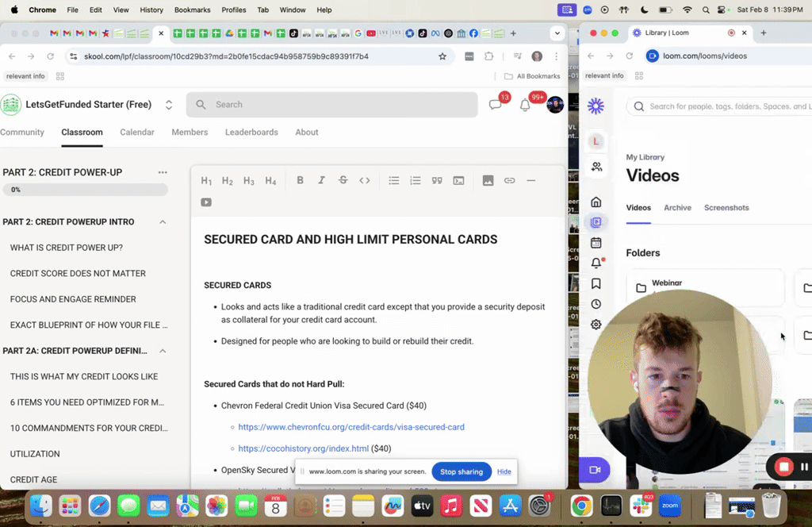Open the Members tab
This screenshot has width=812, height=527.
tap(190, 132)
